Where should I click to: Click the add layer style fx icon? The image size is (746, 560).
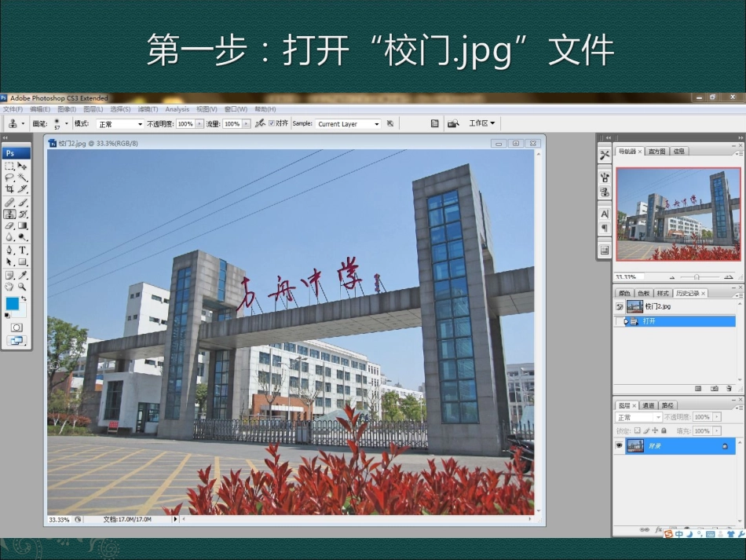(x=659, y=529)
